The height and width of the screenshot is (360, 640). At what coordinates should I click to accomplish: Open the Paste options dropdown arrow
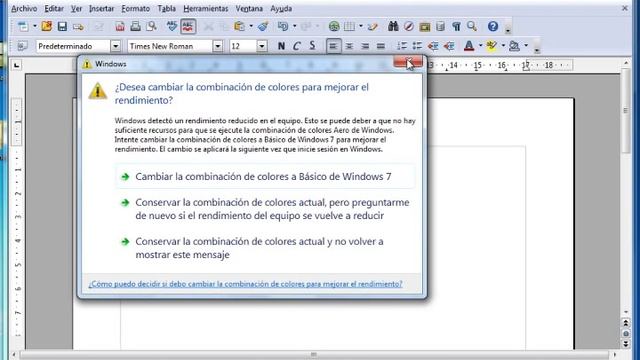[x=251, y=27]
